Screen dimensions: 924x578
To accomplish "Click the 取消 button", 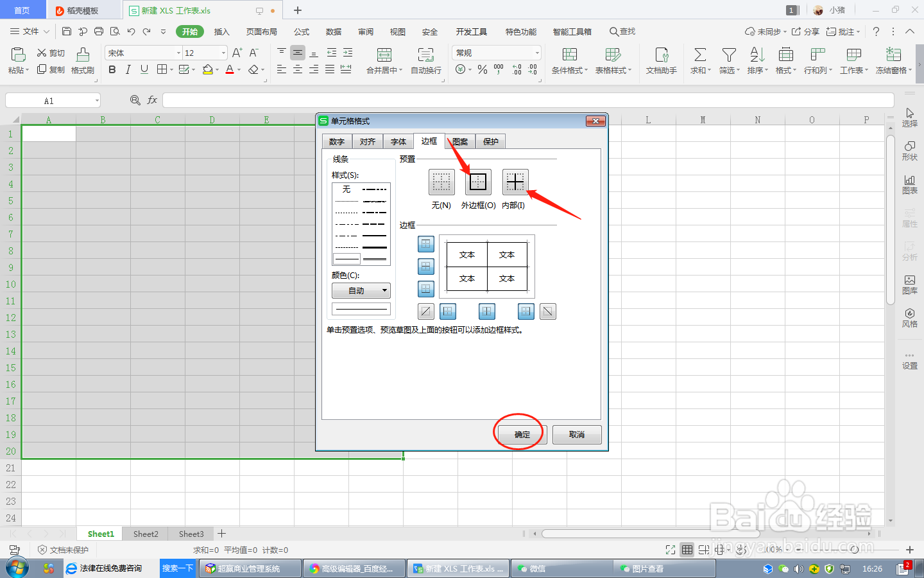I will 577,435.
